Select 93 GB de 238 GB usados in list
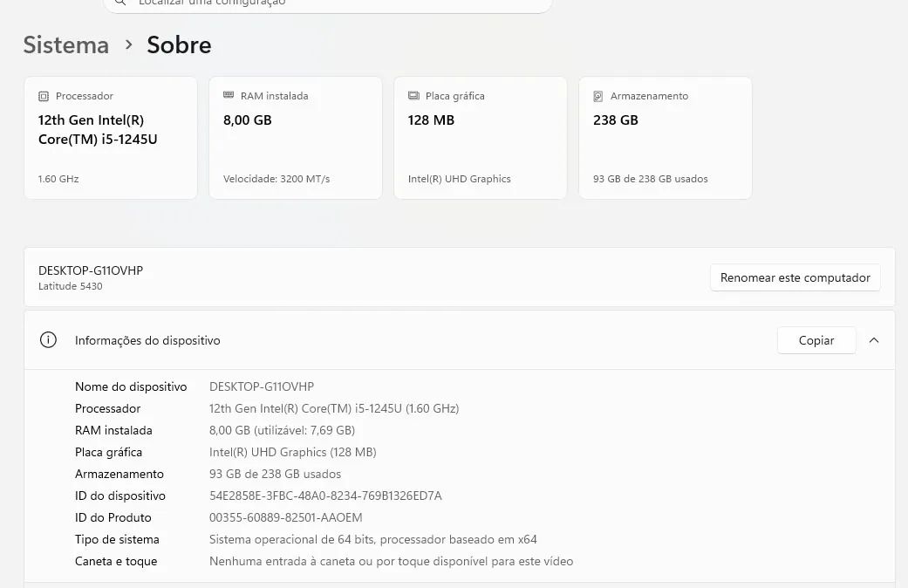908x588 pixels. tap(275, 474)
